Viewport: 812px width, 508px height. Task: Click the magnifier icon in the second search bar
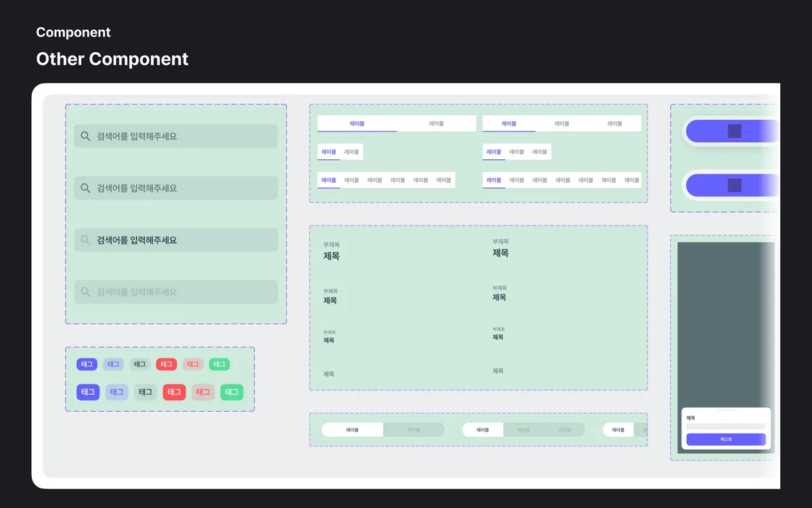point(85,188)
